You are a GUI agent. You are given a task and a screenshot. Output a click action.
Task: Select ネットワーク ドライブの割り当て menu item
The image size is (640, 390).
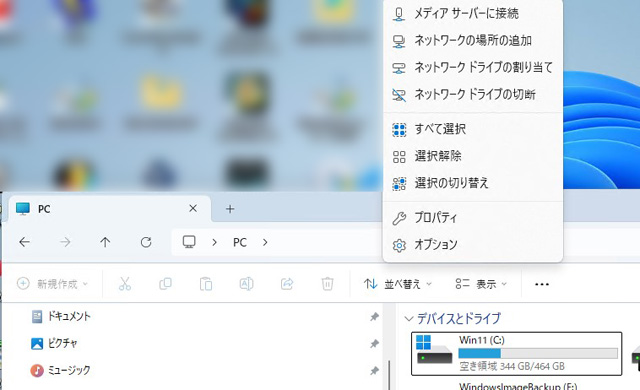coord(473,67)
